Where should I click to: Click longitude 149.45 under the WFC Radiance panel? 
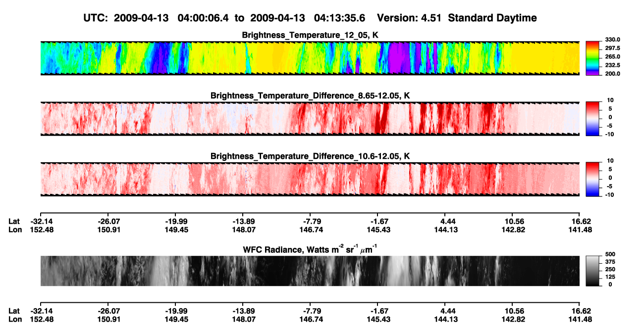(177, 319)
